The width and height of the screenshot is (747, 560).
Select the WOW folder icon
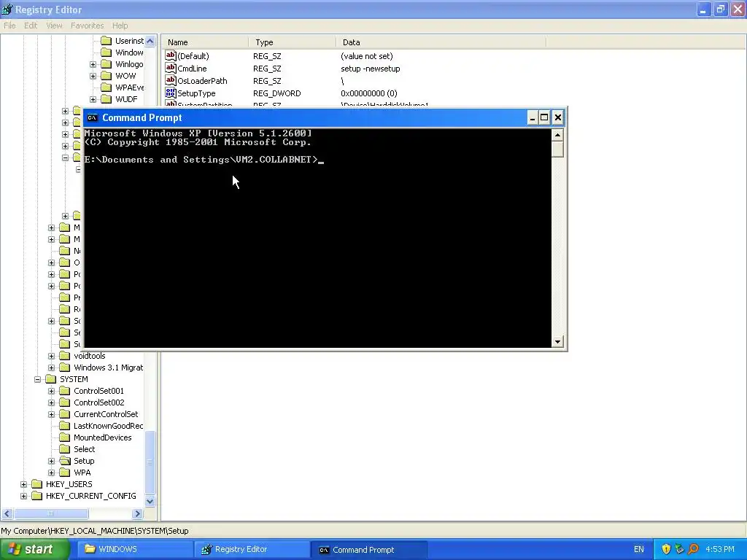pos(107,76)
